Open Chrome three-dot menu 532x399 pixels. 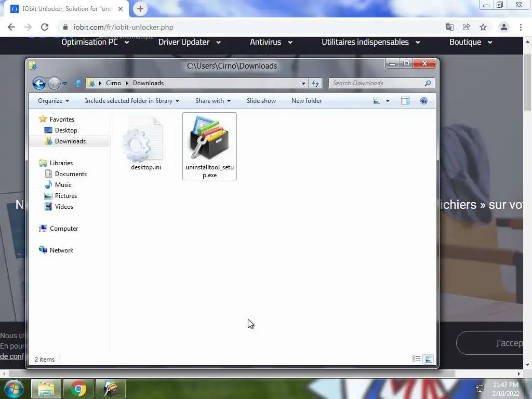click(x=521, y=27)
